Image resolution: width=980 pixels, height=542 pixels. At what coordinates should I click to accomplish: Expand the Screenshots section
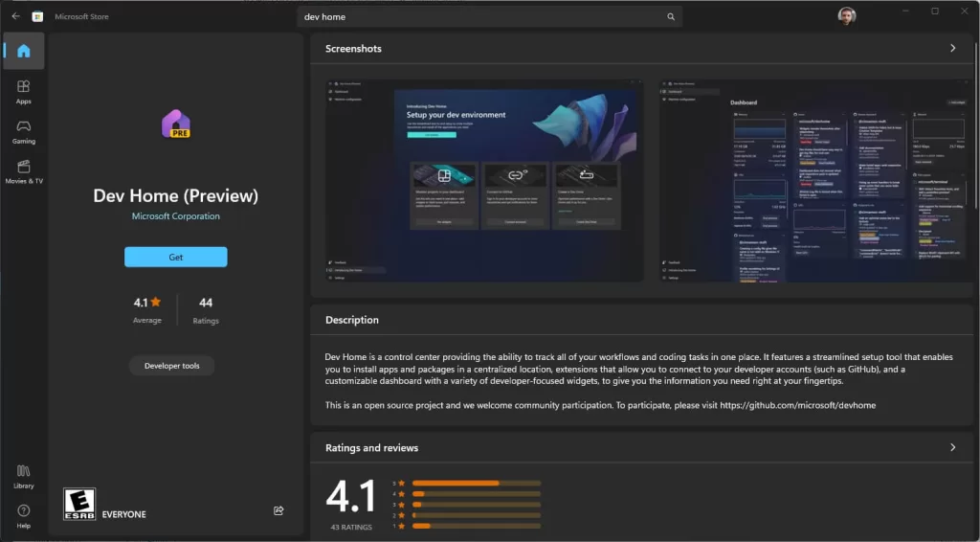[952, 48]
